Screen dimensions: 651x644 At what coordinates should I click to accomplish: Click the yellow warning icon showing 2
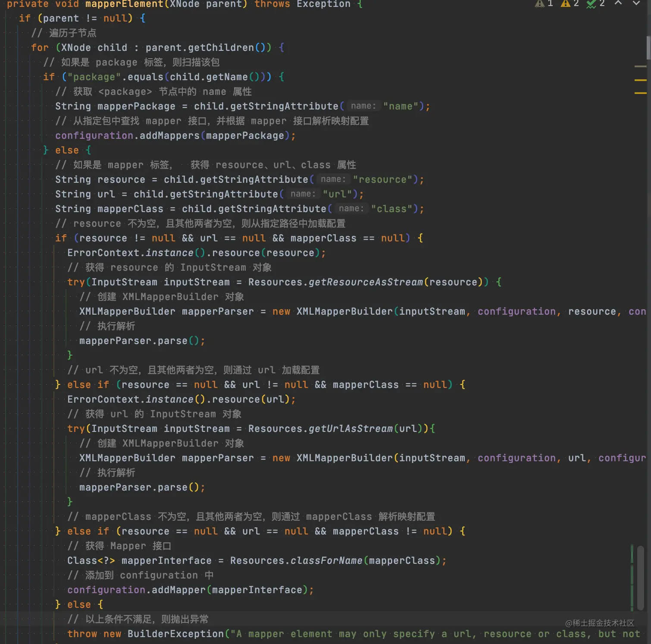pos(565,3)
